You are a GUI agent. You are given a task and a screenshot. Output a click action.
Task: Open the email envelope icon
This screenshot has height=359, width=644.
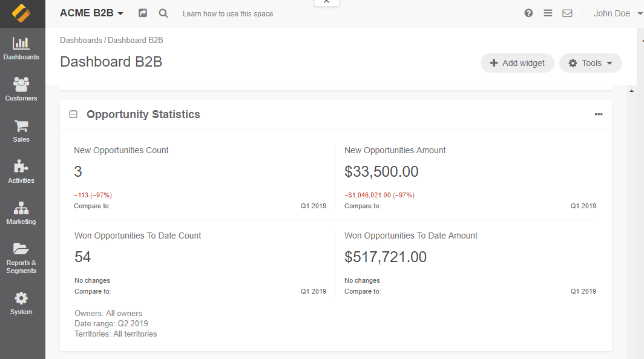point(567,13)
